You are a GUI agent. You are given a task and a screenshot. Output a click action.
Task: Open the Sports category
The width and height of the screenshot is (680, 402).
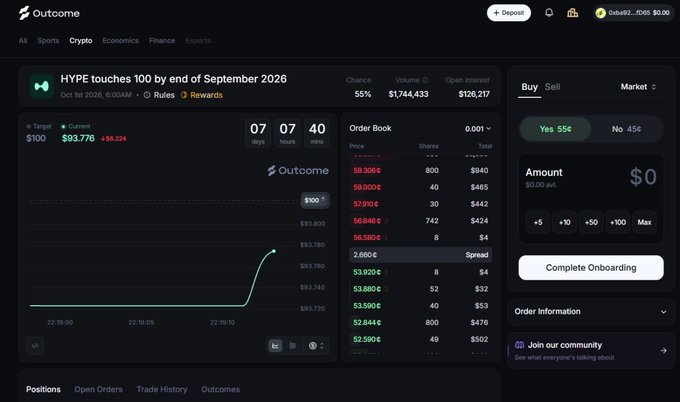pyautogui.click(x=48, y=40)
